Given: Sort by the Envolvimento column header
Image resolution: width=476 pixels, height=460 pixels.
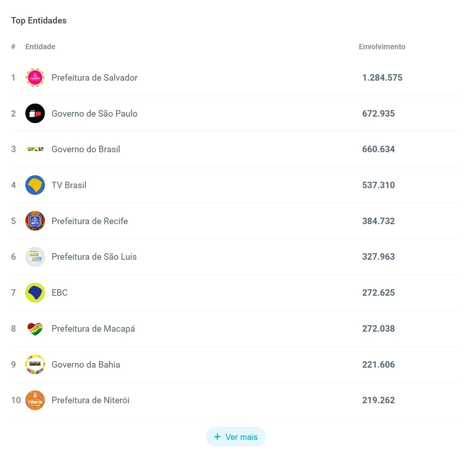Looking at the screenshot, I should [382, 46].
